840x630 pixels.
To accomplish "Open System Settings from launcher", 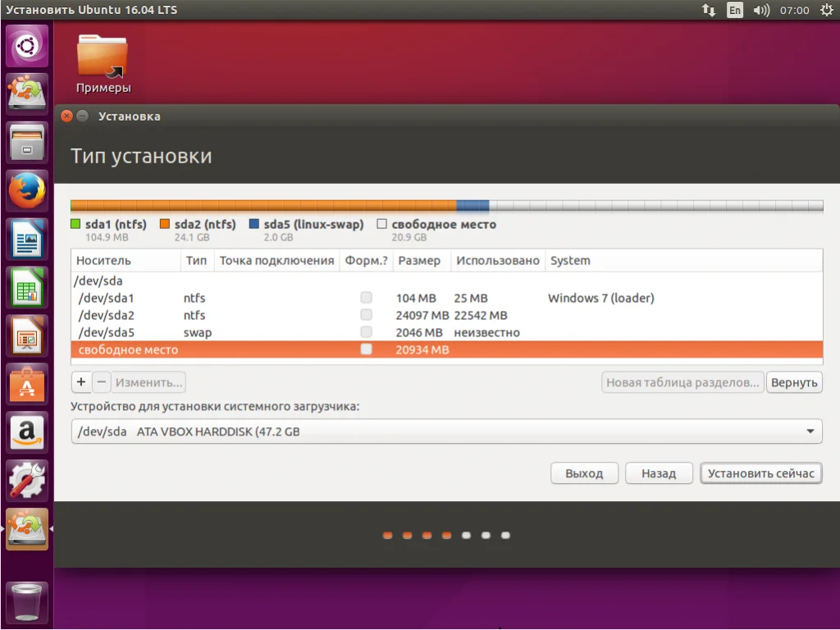I will pyautogui.click(x=27, y=481).
